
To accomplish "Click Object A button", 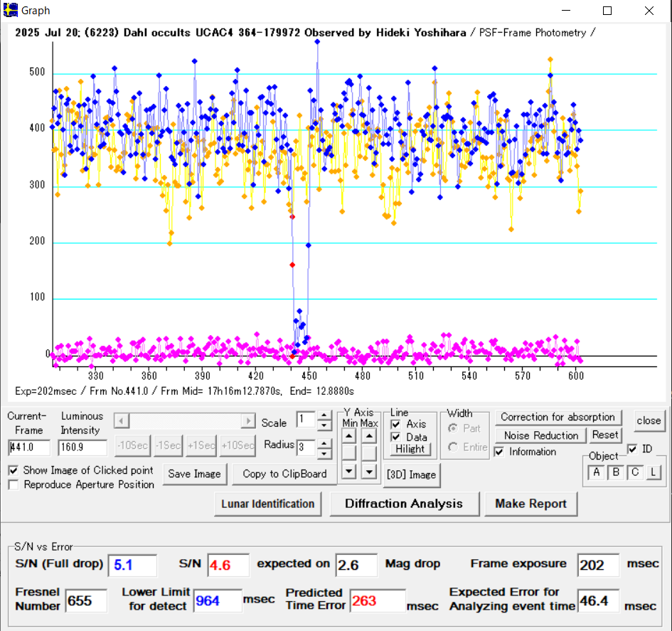I will tap(596, 472).
